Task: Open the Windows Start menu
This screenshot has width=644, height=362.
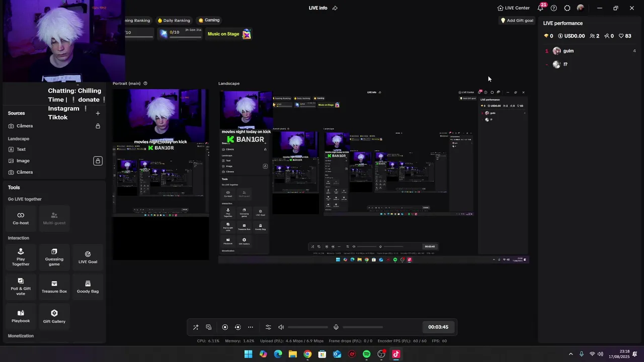Action: pyautogui.click(x=249, y=354)
